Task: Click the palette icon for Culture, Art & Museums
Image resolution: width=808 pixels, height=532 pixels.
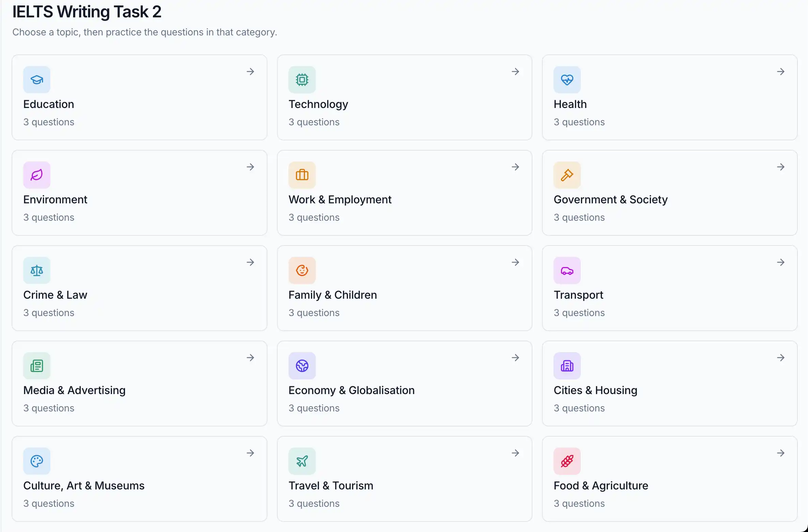Action: click(37, 461)
